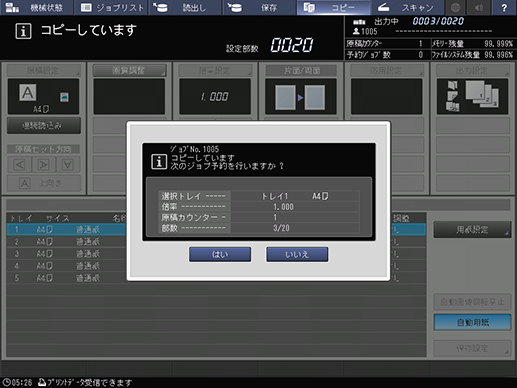Select tray 2 普通紙 row
This screenshot has width=517, height=388.
point(216,242)
